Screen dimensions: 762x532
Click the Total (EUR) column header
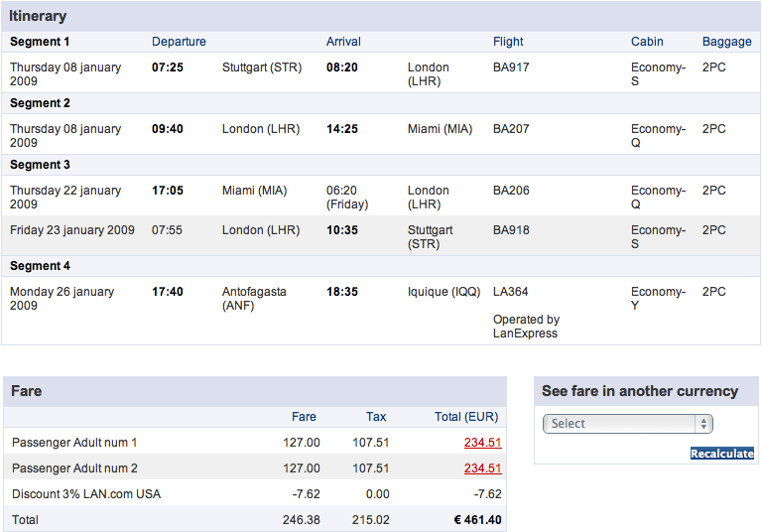point(466,417)
